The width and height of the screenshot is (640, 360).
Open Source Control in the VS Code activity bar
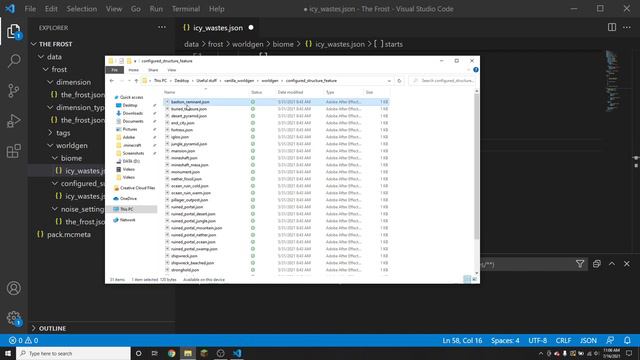pos(13,91)
